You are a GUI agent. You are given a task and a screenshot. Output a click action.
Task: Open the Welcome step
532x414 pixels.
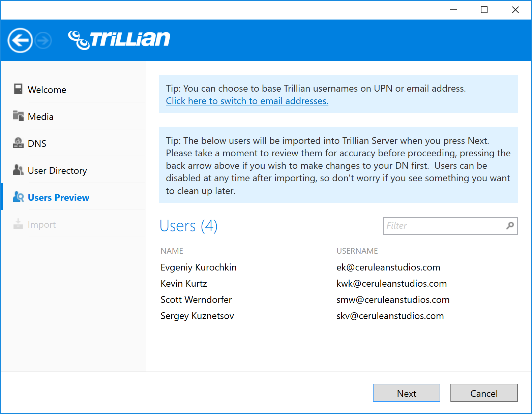(47, 90)
